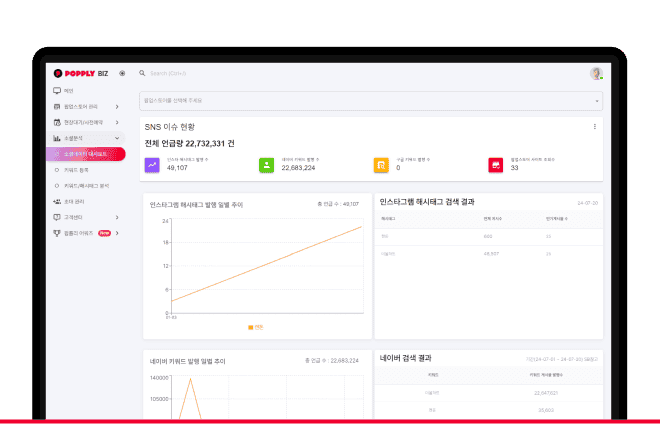
Task: Click the yellow Google keyword search icon
Action: (381, 165)
